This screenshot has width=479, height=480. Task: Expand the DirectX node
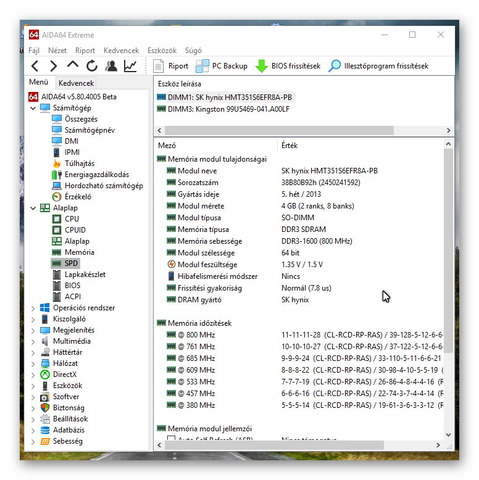click(x=33, y=375)
